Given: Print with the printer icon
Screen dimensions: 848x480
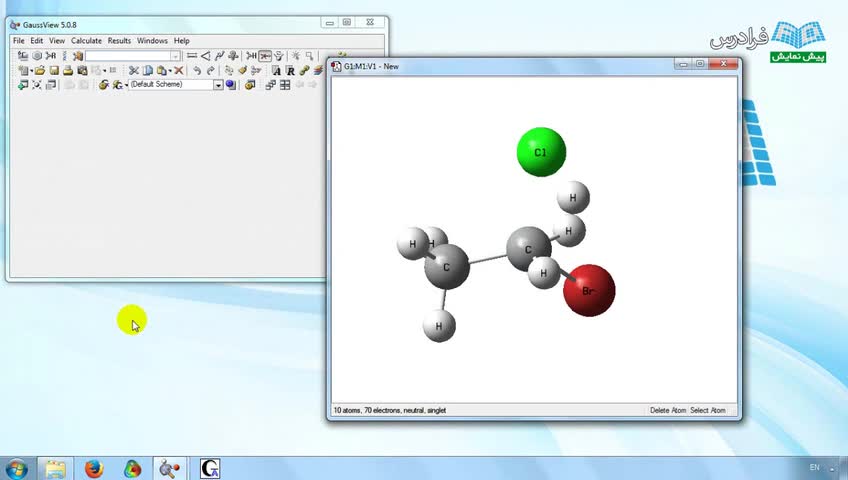Looking at the screenshot, I should coord(68,70).
